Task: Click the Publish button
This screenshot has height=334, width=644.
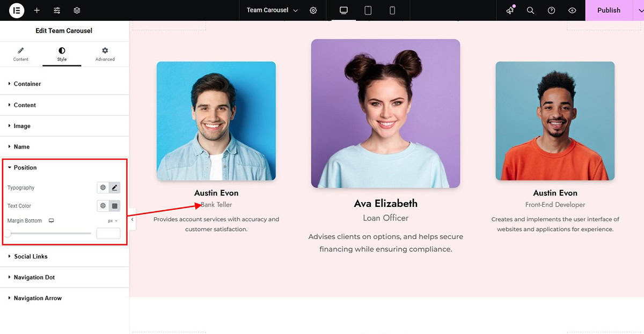Action: 609,10
